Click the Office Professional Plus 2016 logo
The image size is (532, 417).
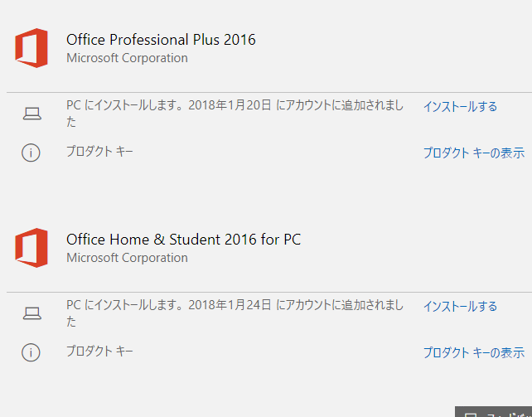click(x=31, y=48)
